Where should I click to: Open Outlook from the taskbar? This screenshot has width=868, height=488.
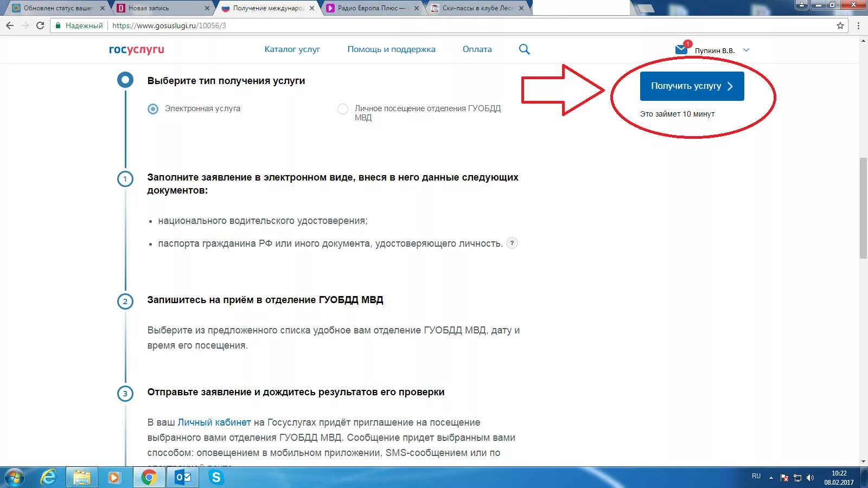(183, 478)
